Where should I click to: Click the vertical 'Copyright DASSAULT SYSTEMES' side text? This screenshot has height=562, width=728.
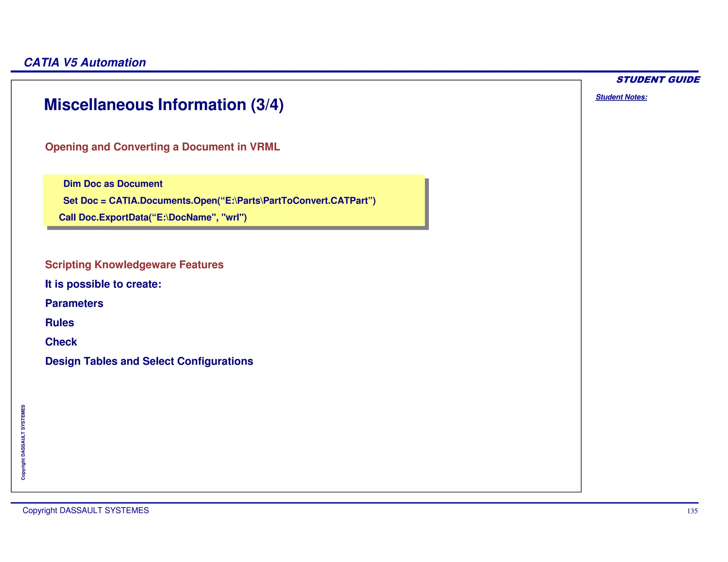[x=23, y=442]
